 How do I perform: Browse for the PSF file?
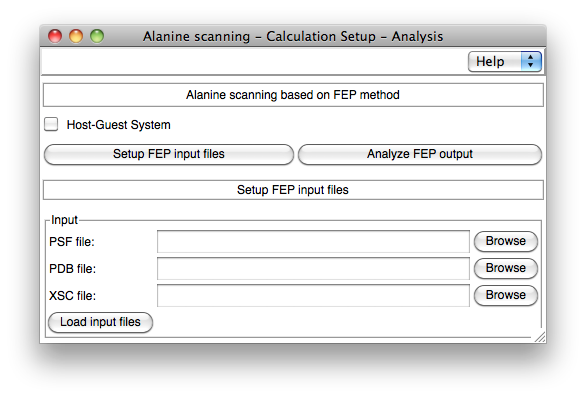pyautogui.click(x=506, y=241)
